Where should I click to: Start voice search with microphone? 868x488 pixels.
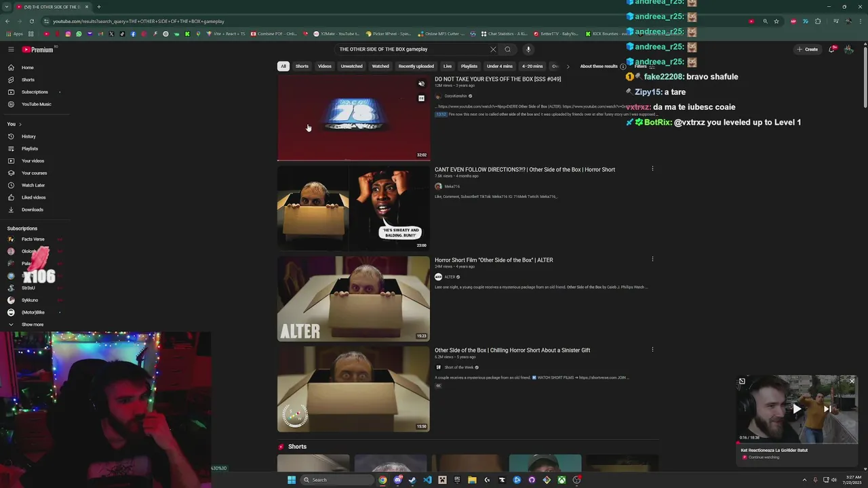[x=528, y=49]
